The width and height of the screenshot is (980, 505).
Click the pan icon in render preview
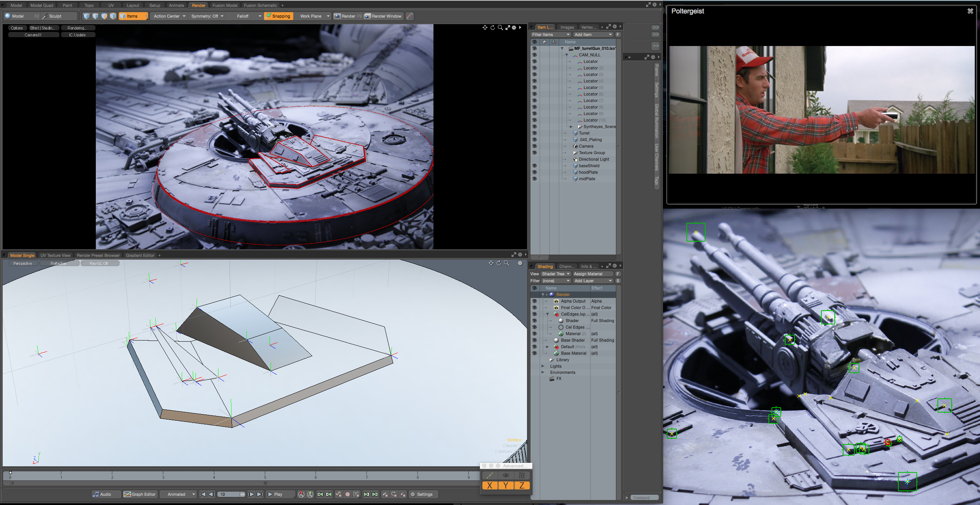(485, 28)
